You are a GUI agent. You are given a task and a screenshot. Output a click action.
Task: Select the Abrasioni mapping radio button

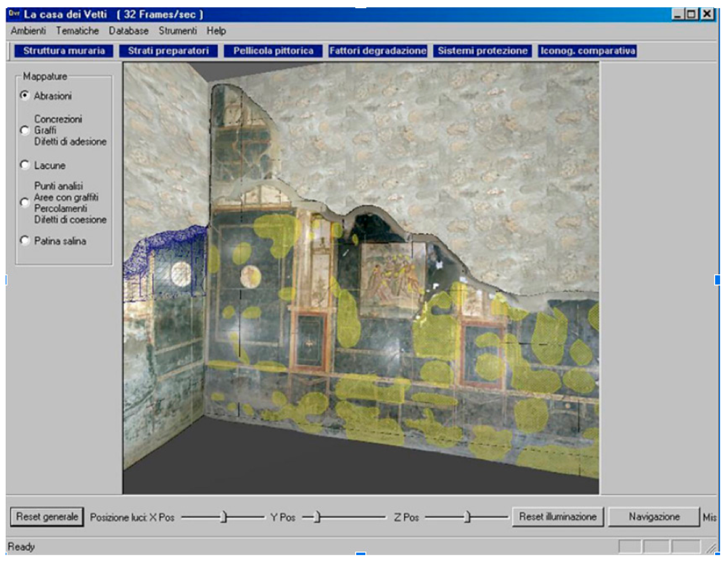point(25,95)
